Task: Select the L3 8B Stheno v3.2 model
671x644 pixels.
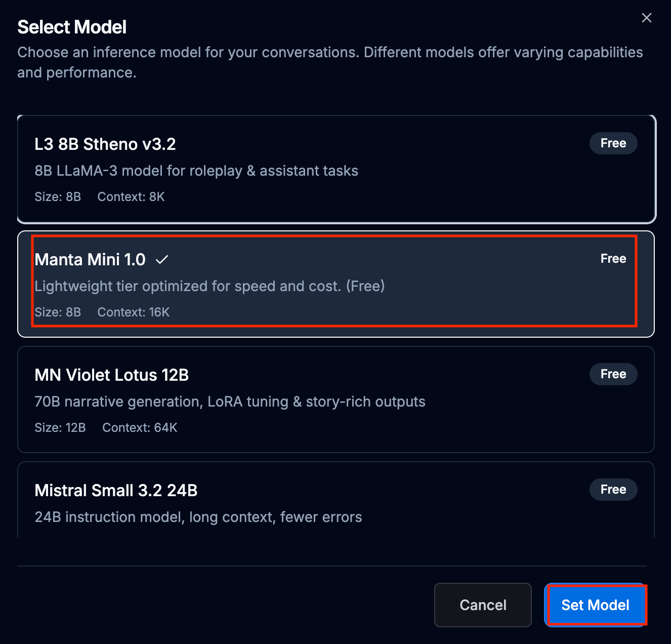Action: (105, 144)
